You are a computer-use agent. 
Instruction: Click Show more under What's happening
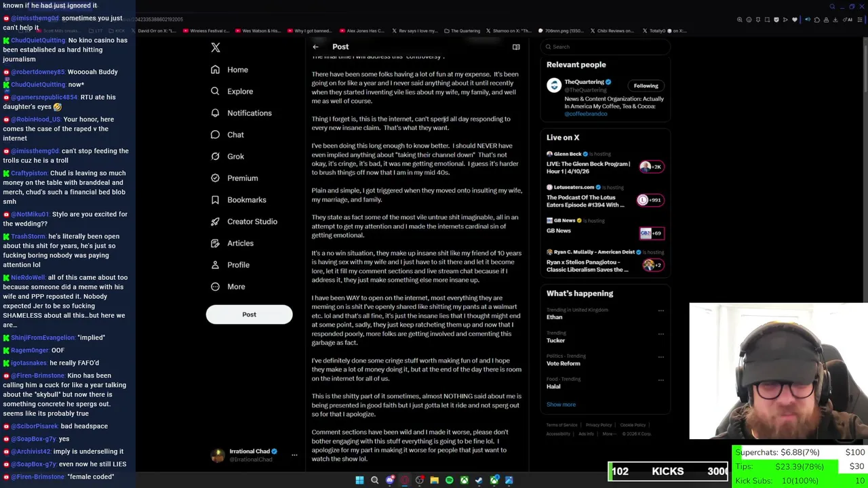[561, 405]
